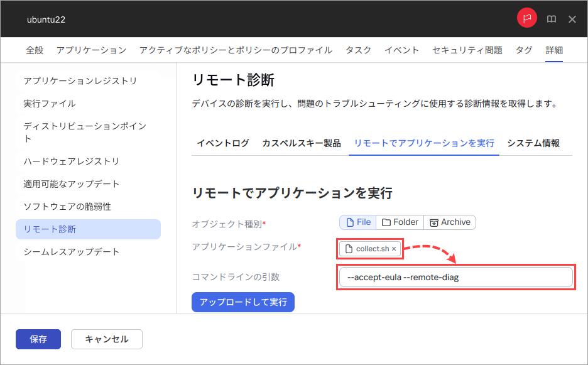The width and height of the screenshot is (588, 365).
Task: Click the コマンドラインの引数 label
Action: coord(236,277)
